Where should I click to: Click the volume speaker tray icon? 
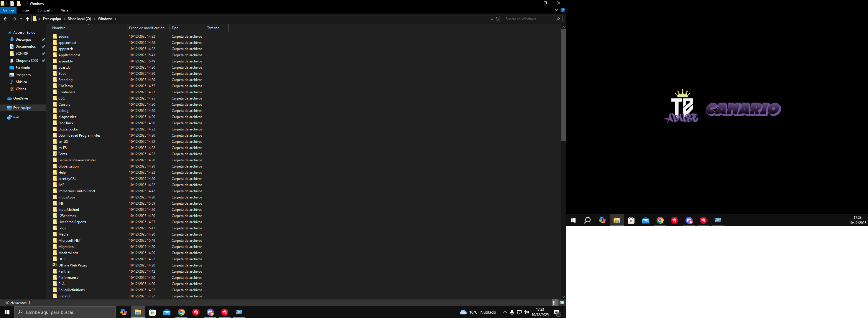[x=526, y=312]
